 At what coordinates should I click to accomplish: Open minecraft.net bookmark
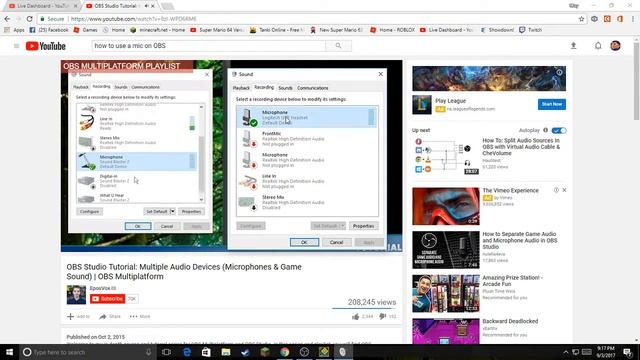tap(157, 30)
